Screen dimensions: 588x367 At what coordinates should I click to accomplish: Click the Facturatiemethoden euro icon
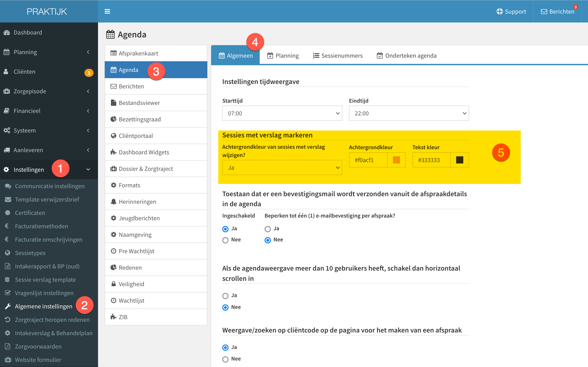point(7,226)
